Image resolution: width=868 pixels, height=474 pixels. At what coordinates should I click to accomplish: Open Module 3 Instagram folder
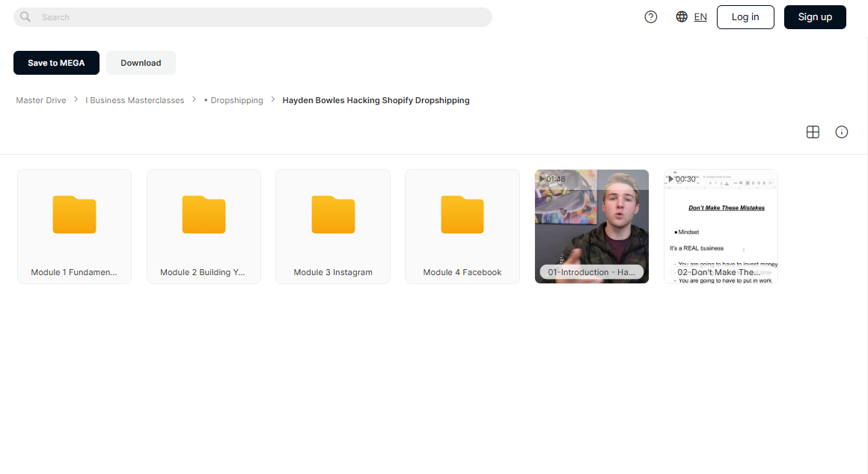333,227
